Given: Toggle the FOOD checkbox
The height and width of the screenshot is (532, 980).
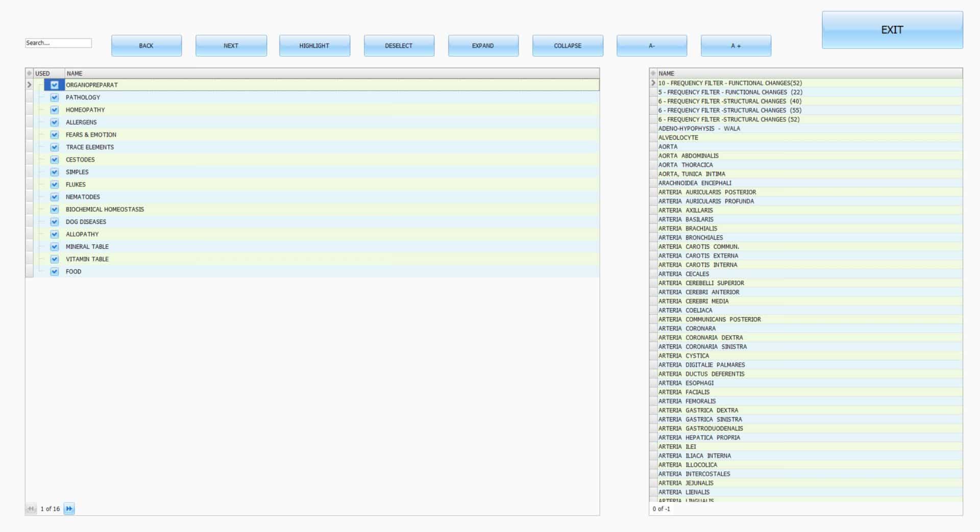Looking at the screenshot, I should point(55,271).
